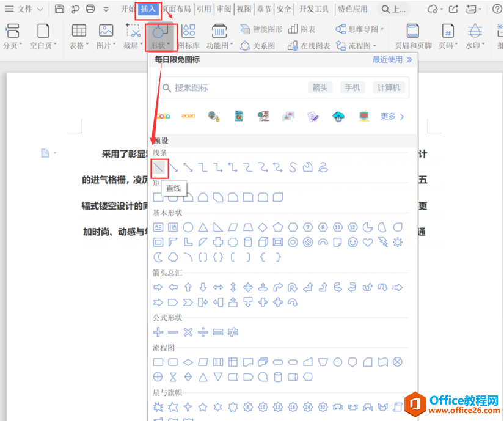The image size is (504, 421).
Task: Open the 特色应用 tab
Action: 352,9
